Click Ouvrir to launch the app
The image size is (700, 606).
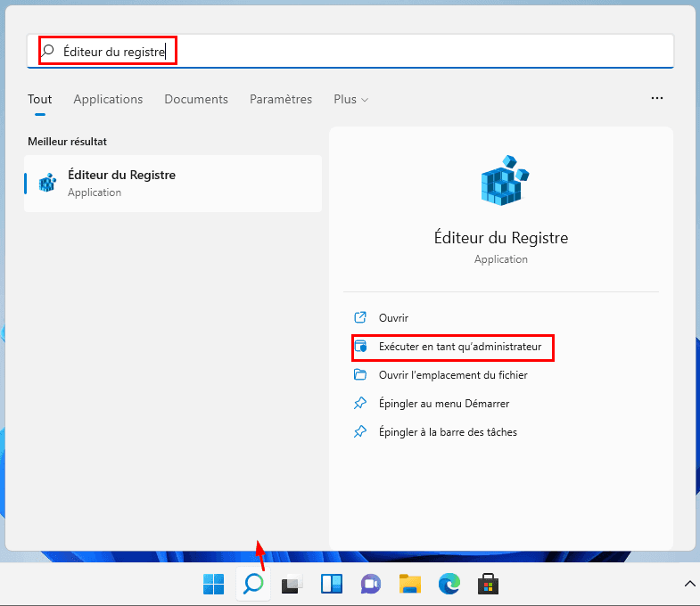pyautogui.click(x=393, y=318)
